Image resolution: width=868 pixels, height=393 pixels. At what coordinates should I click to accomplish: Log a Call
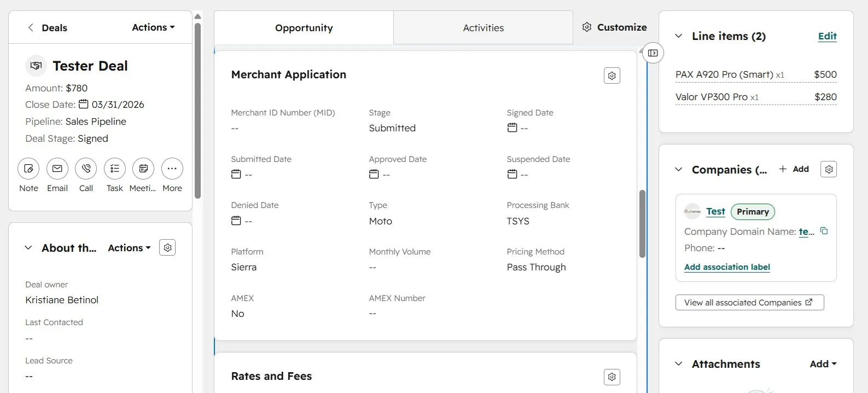pyautogui.click(x=86, y=169)
